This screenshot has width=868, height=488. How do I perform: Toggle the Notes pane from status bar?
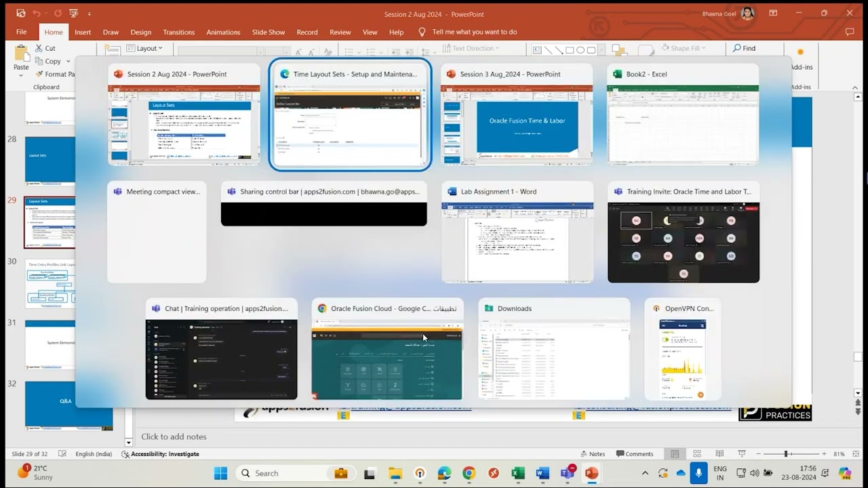[x=592, y=454]
